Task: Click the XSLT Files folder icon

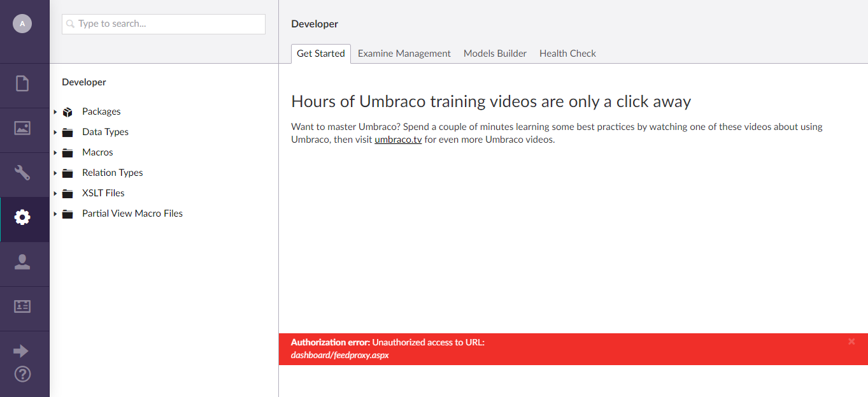Action: [68, 194]
